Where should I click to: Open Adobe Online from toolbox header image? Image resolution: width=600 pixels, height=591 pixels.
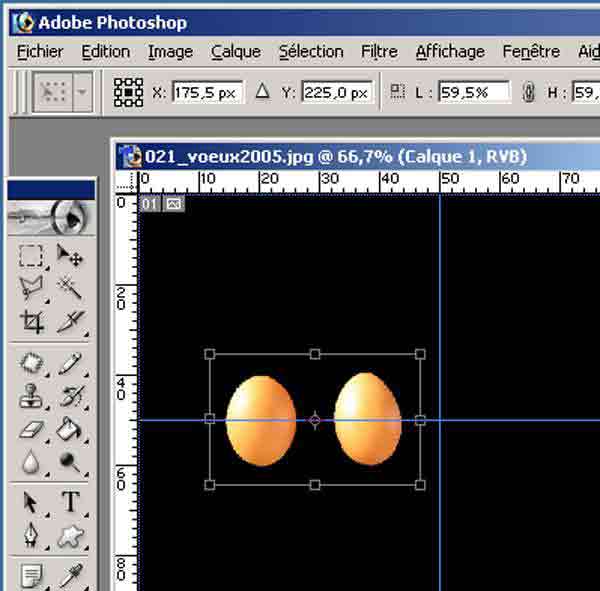[51, 217]
